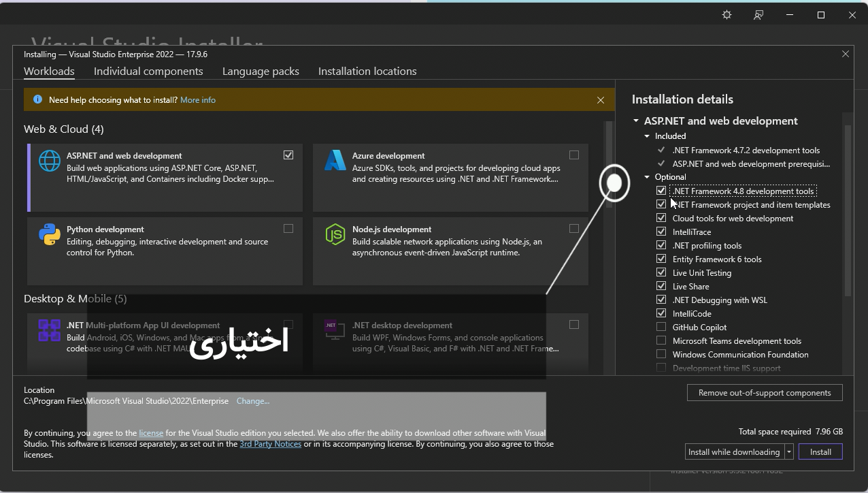Click the info icon in help banner
This screenshot has height=493, width=868.
pyautogui.click(x=38, y=99)
